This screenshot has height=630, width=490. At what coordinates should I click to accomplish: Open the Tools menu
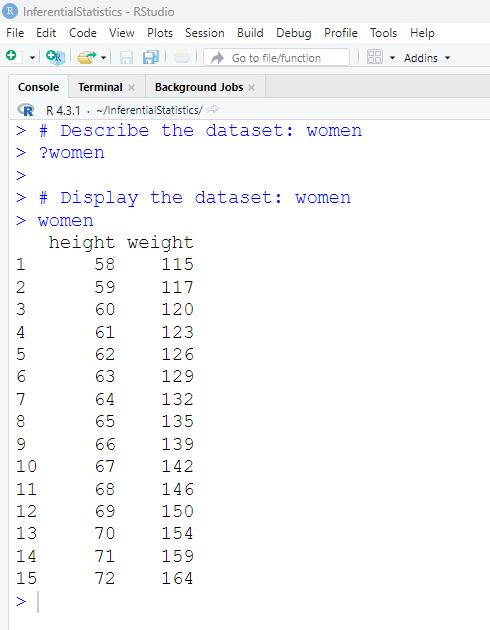pyautogui.click(x=383, y=33)
